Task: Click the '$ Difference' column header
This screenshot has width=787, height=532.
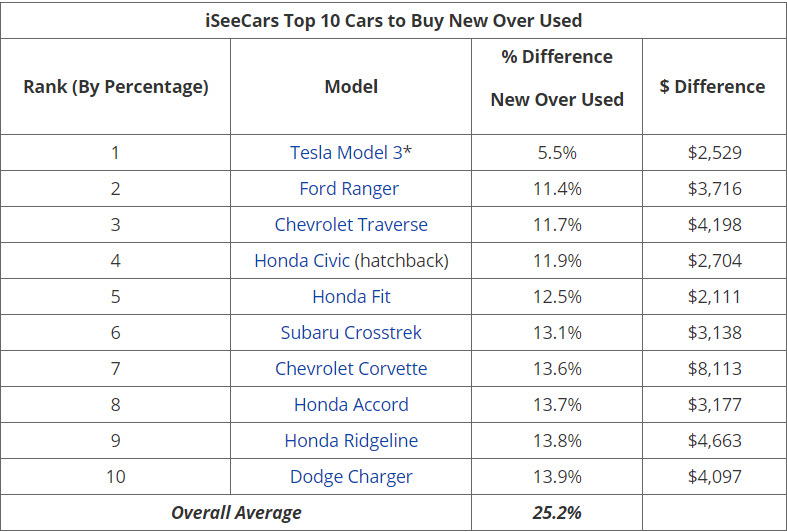Action: click(712, 87)
